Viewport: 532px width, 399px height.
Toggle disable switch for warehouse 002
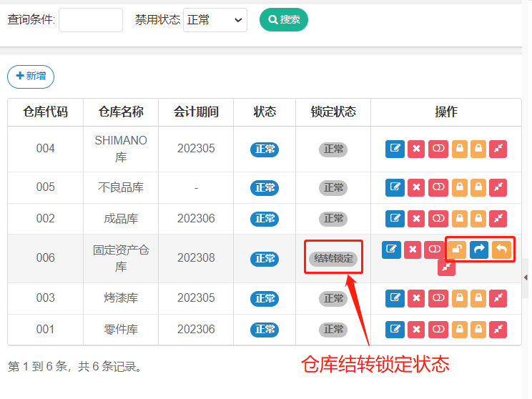[438, 219]
